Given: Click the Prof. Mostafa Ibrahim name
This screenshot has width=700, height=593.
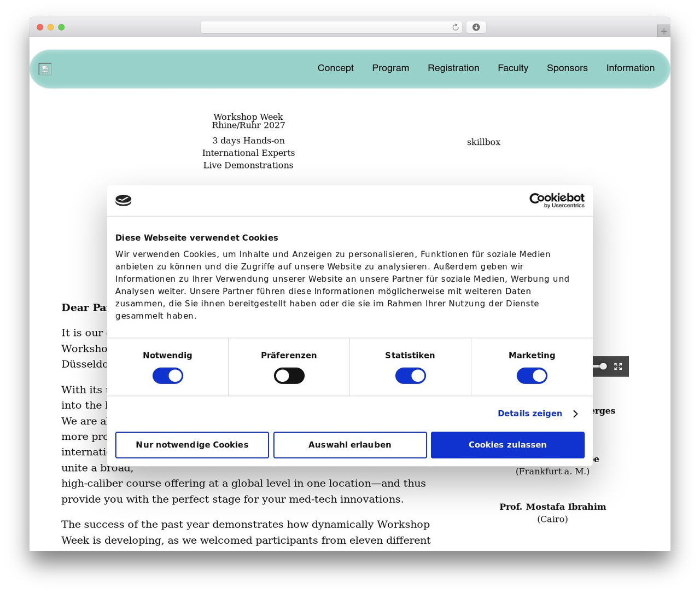Looking at the screenshot, I should coord(552,507).
